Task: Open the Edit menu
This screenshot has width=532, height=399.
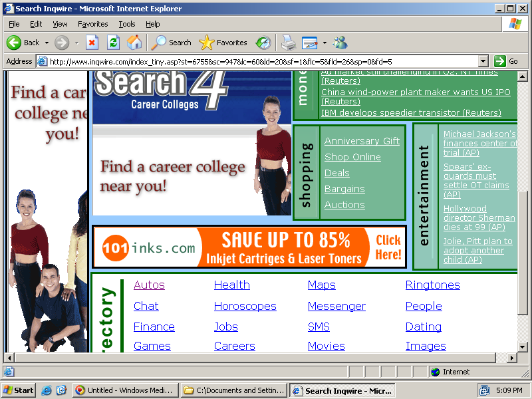Action: [36, 24]
